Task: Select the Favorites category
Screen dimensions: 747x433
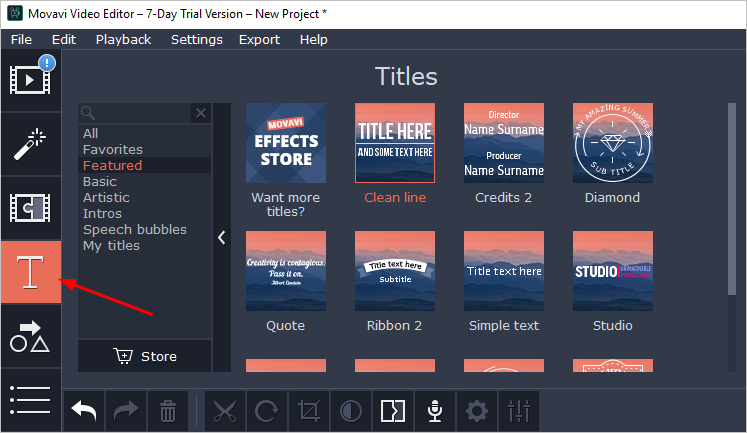Action: point(144,150)
